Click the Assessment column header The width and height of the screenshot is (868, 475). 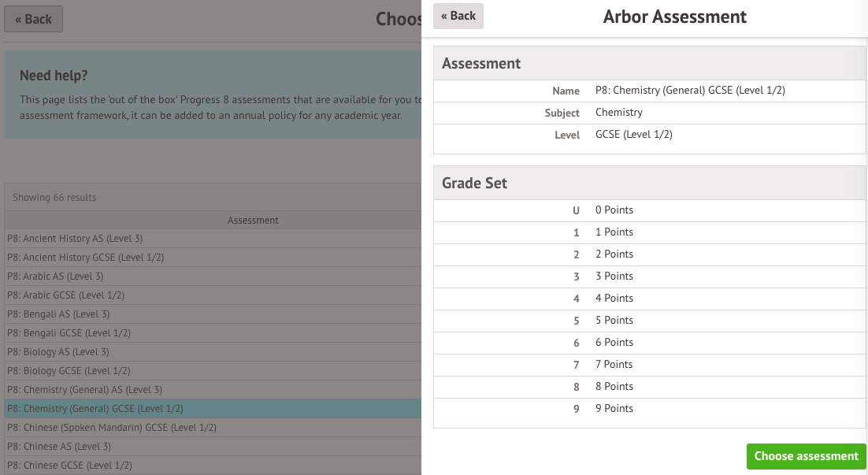click(253, 221)
